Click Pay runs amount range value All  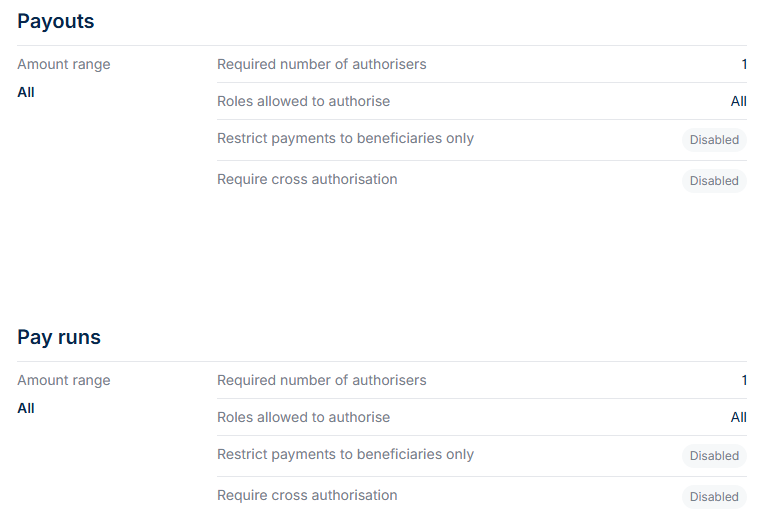tap(26, 409)
